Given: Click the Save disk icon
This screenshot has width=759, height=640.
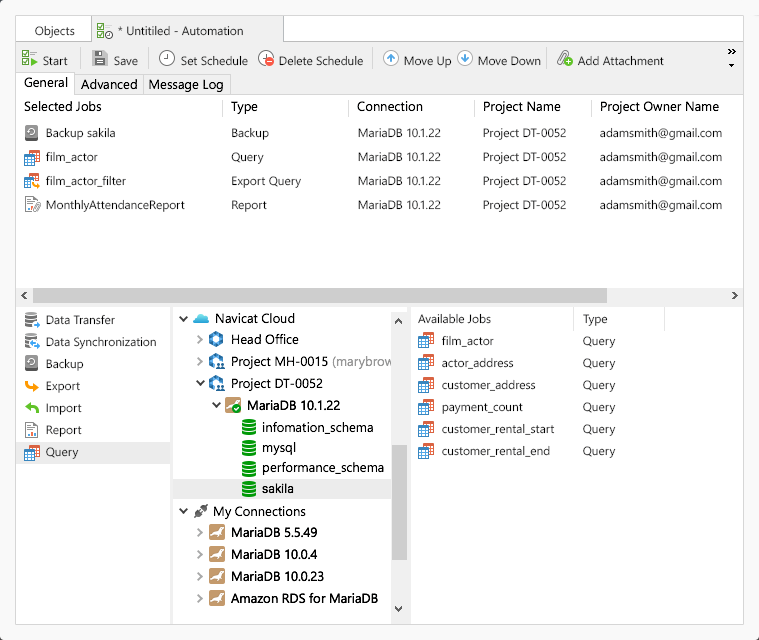Looking at the screenshot, I should pos(101,60).
